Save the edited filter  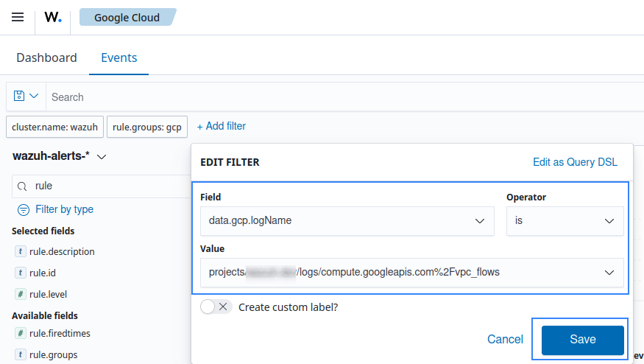[582, 340]
